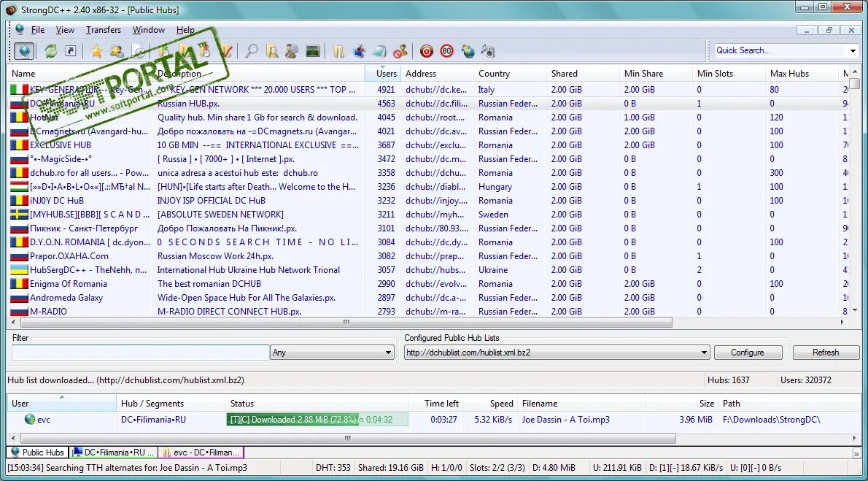Expand the Quick Search dropdown arrow
This screenshot has height=481, width=868.
point(853,51)
